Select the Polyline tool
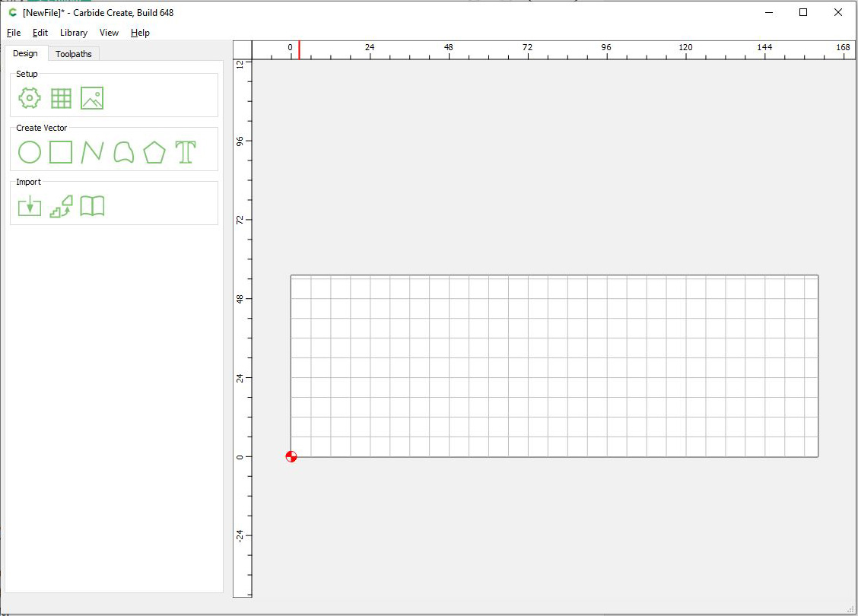 [92, 152]
